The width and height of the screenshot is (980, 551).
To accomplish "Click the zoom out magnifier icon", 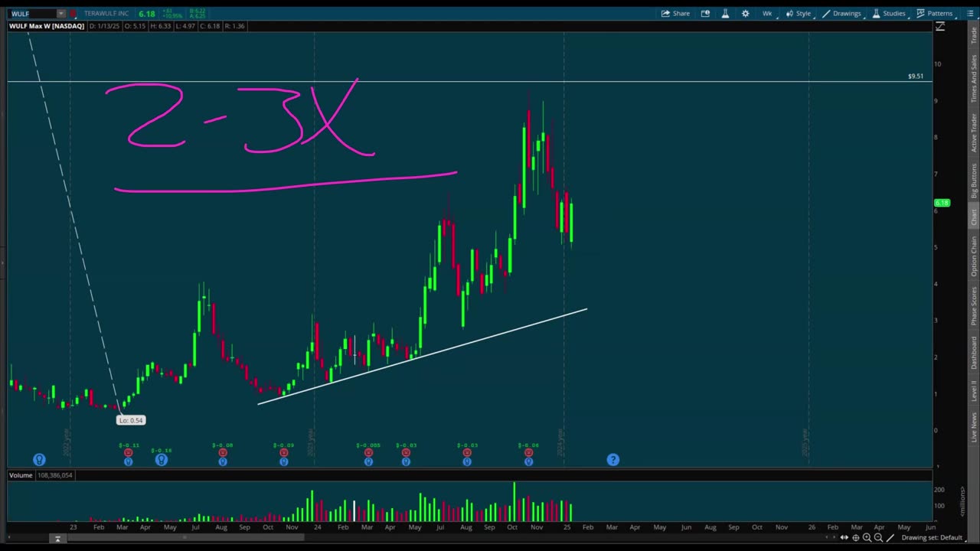I will [878, 537].
